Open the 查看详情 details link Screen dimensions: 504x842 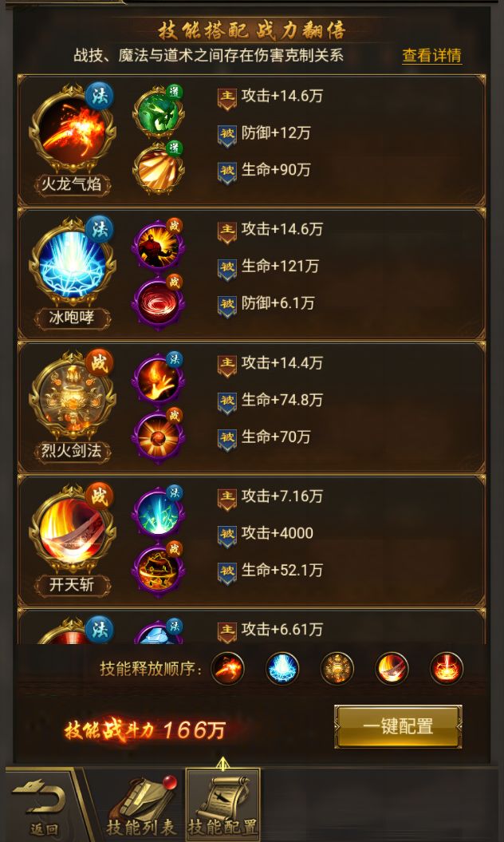(432, 55)
